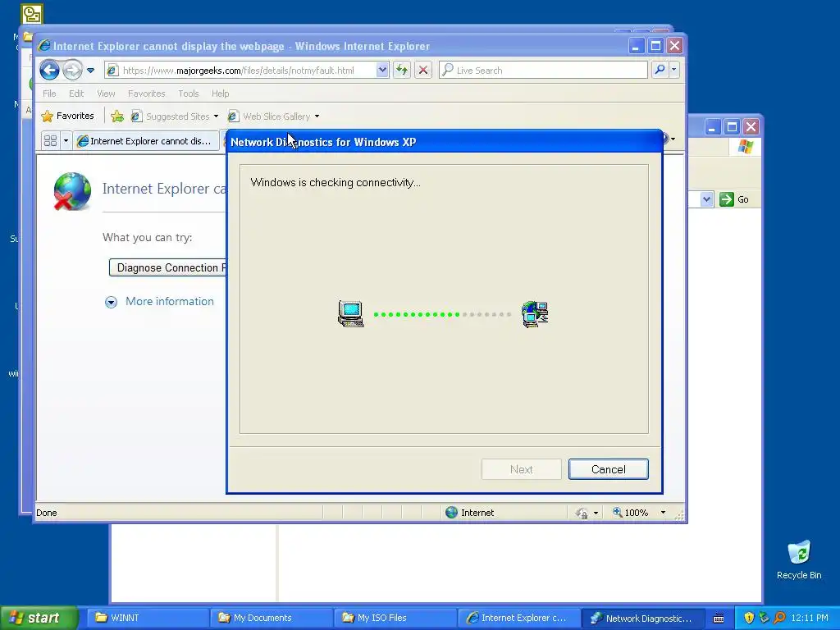This screenshot has height=630, width=840.
Task: Open the security status dropdown arrow
Action: click(x=596, y=513)
